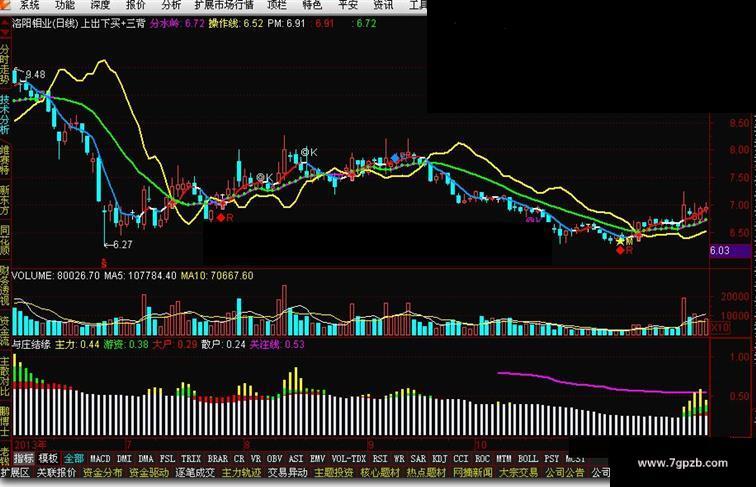Open the 深度 menu

[100, 5]
